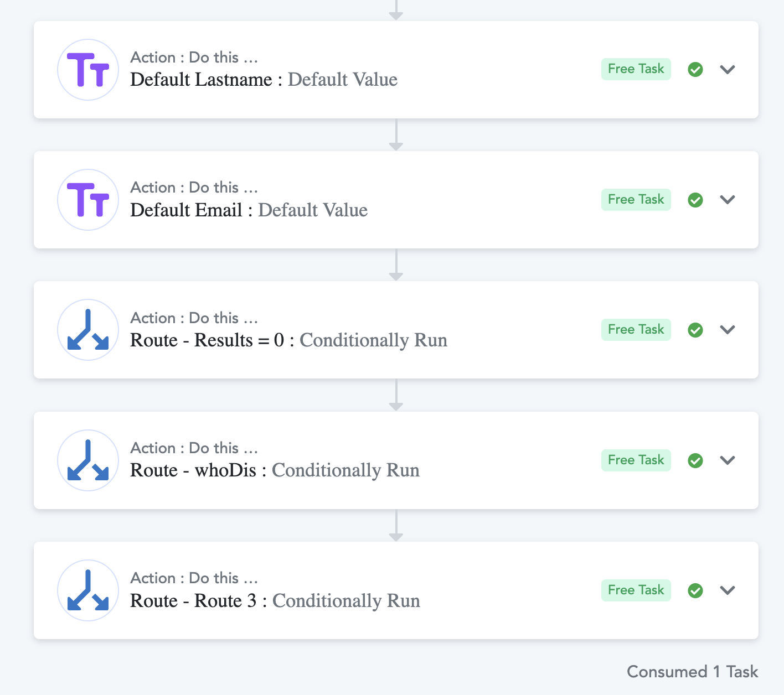Expand the Default Email step chevron
This screenshot has width=784, height=695.
(x=728, y=200)
